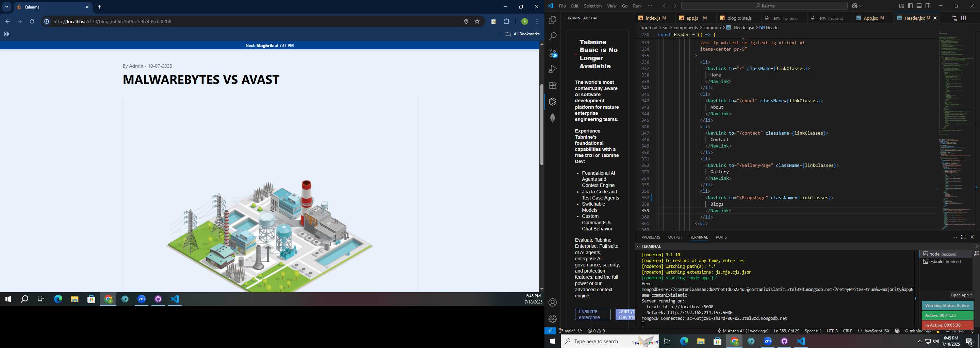Select the node backend terminal
This screenshot has height=348, width=980.
point(946,254)
